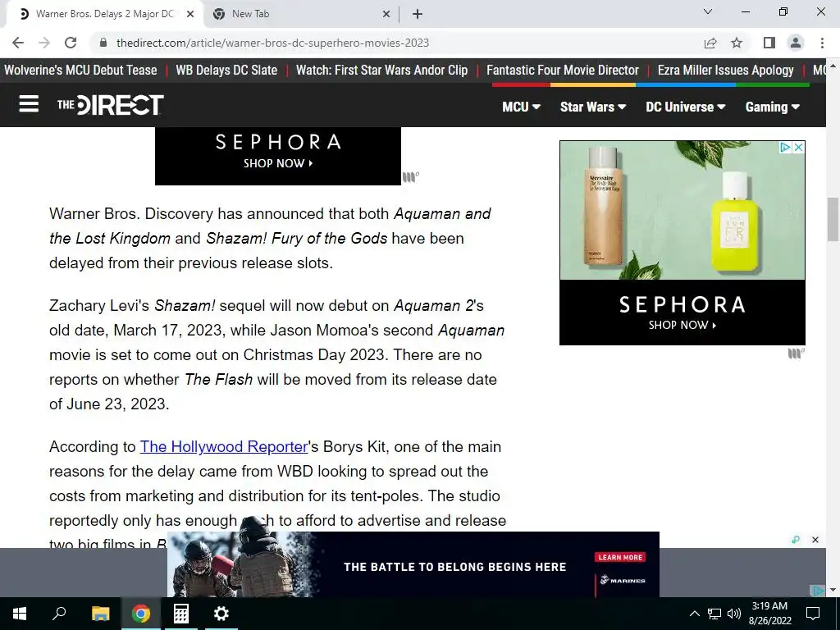Go back using the browser back arrow
840x630 pixels.
point(18,43)
